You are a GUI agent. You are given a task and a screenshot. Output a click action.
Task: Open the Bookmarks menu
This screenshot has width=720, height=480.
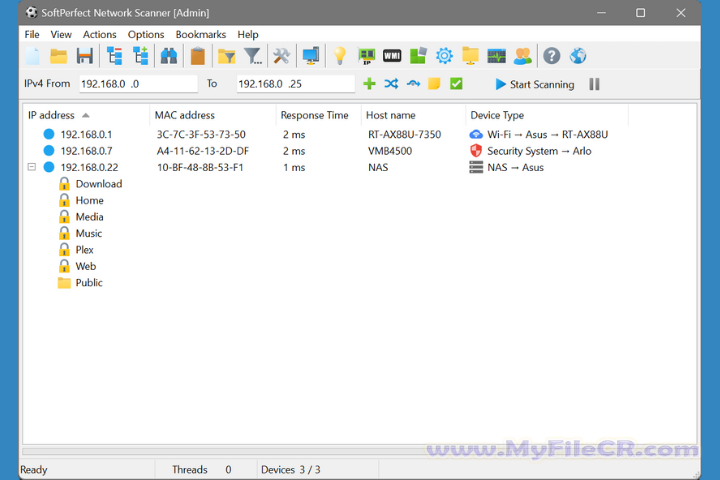[201, 34]
